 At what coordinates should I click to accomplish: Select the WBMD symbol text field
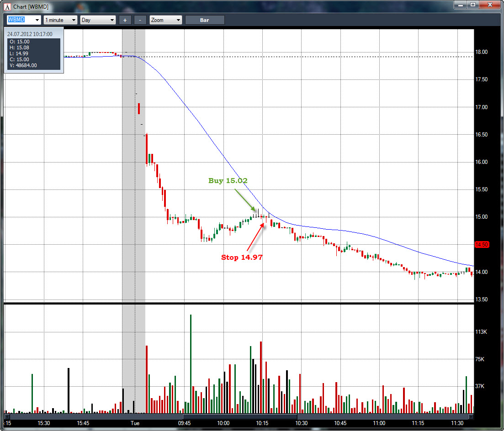click(x=20, y=20)
